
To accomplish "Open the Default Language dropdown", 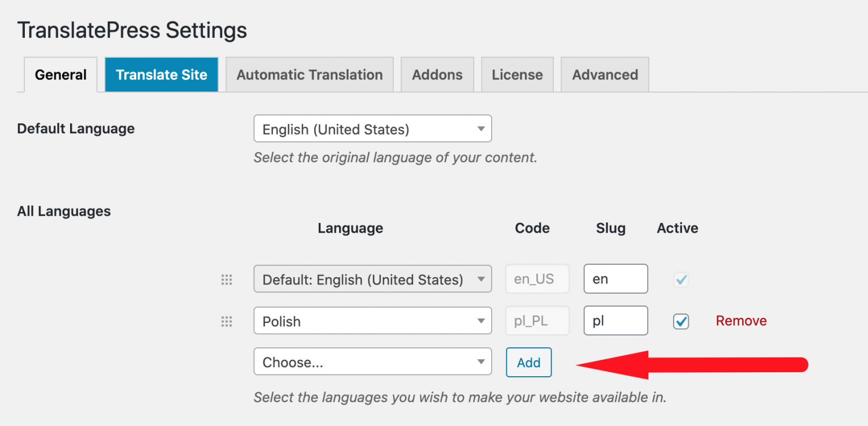I will pyautogui.click(x=372, y=128).
